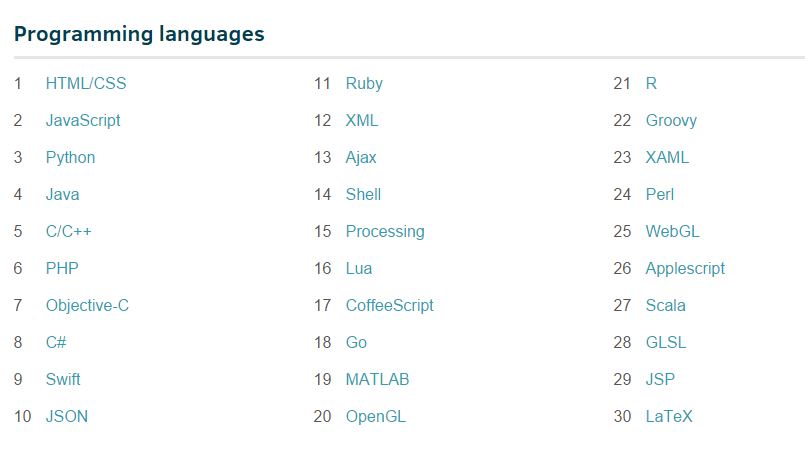
Task: Open the Groovy link
Action: pyautogui.click(x=671, y=121)
